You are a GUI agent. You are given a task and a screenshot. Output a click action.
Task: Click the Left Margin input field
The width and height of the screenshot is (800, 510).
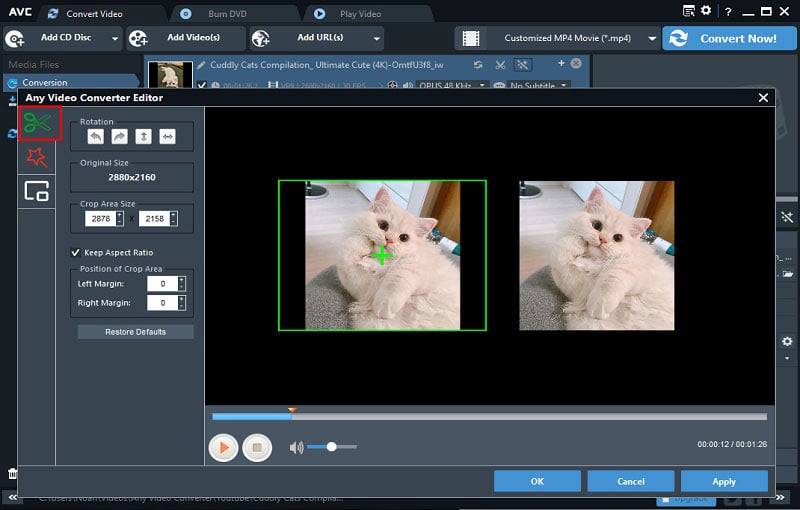[x=162, y=284]
